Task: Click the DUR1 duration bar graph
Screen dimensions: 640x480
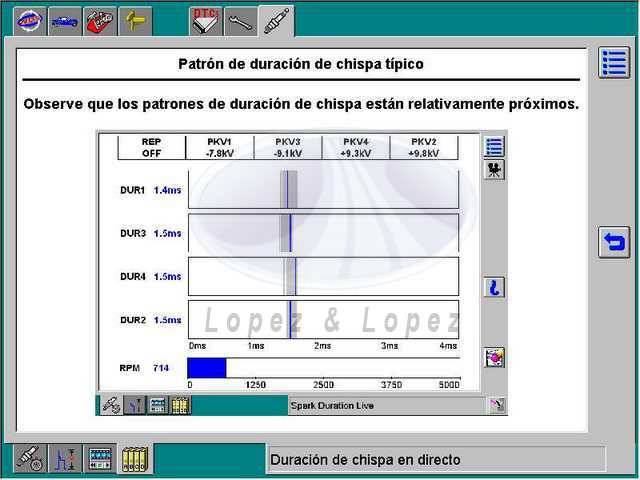Action: pyautogui.click(x=323, y=190)
